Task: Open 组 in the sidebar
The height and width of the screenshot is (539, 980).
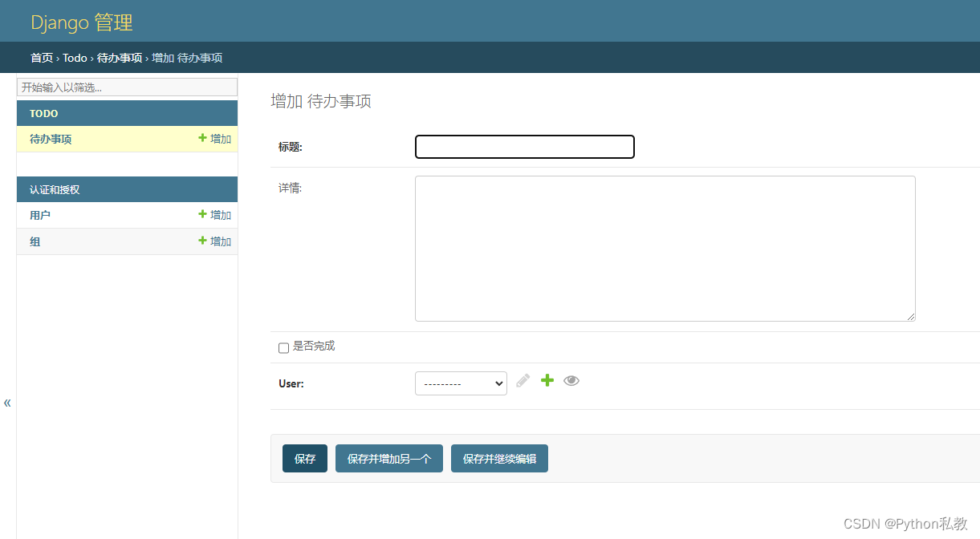Action: (35, 241)
